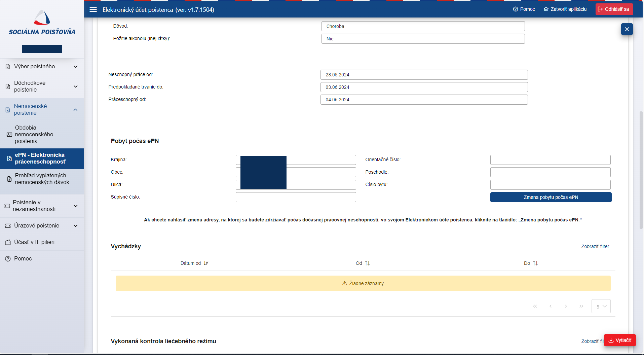Click the hamburger menu icon
Screen dimensions: 644x355
93,9
